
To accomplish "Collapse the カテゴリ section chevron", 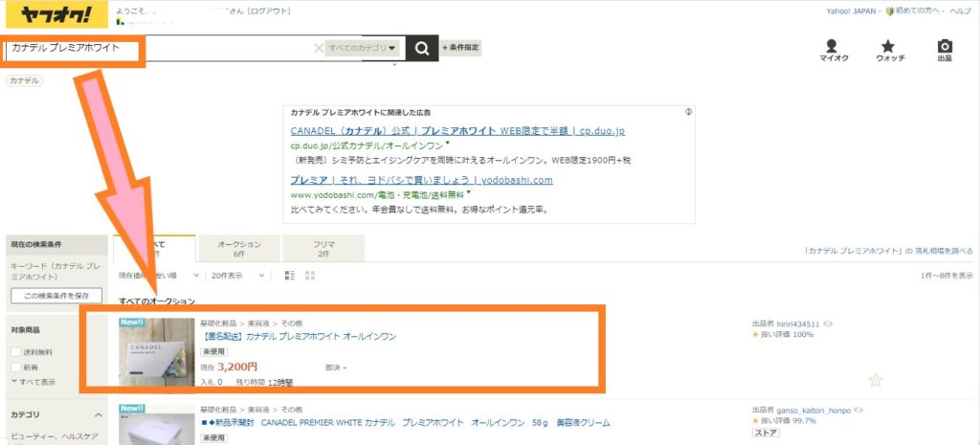I will tap(99, 415).
